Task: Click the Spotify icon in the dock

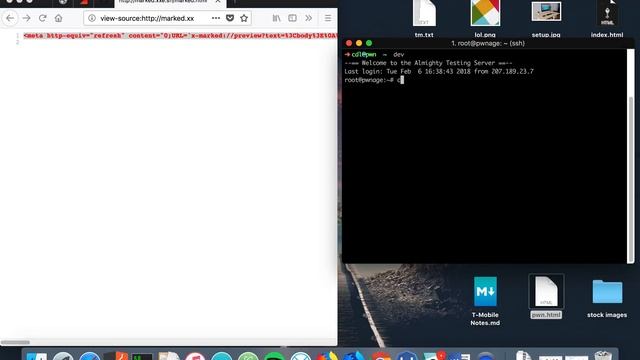Action: click(x=275, y=356)
